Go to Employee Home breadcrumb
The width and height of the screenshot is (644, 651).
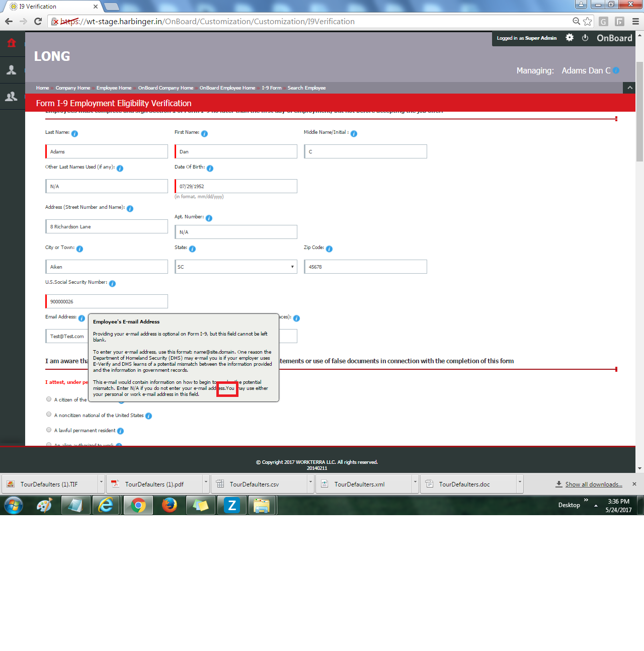pos(114,88)
